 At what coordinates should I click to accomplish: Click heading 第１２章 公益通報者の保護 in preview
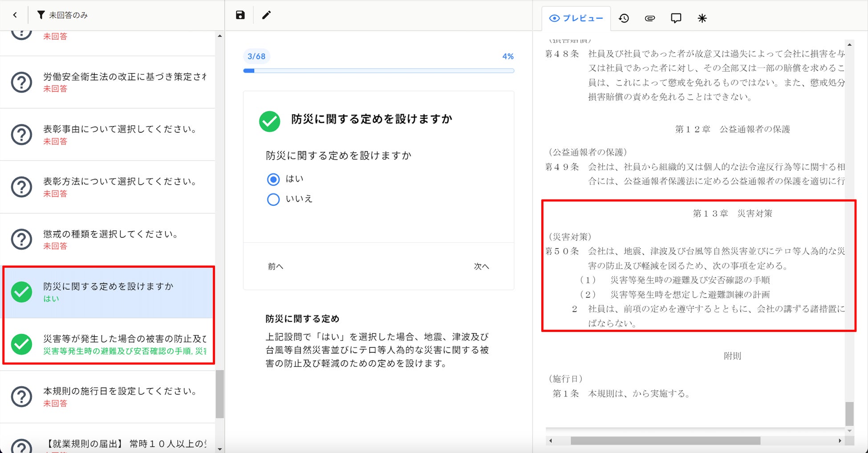pyautogui.click(x=733, y=129)
